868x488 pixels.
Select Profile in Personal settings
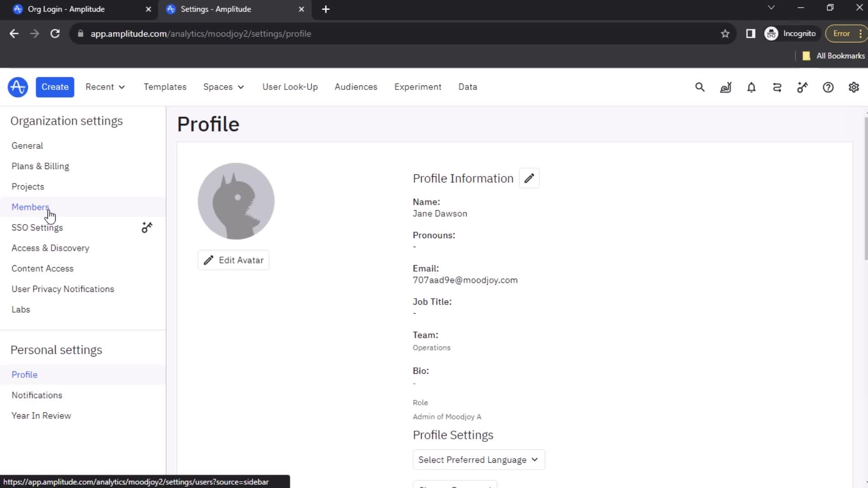click(83, 375)
